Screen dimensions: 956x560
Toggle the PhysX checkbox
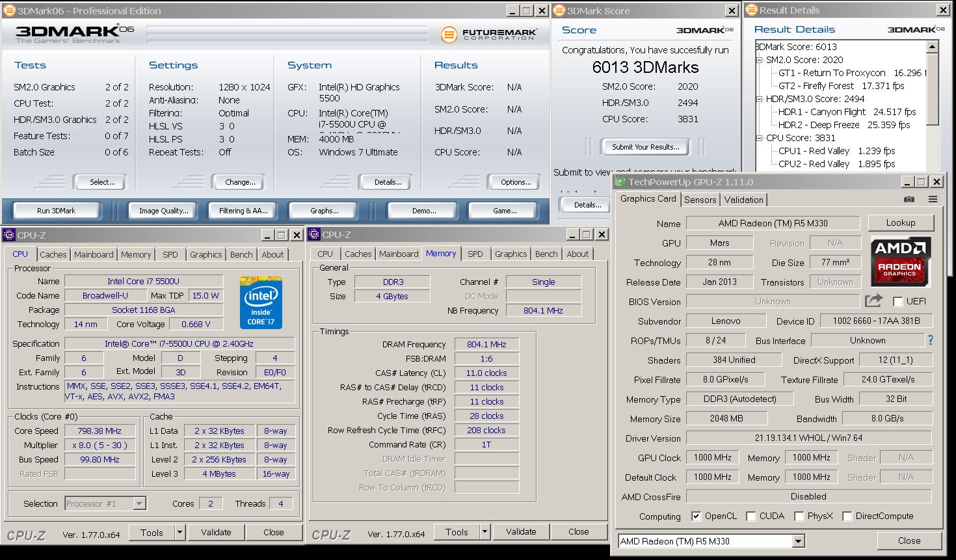pos(799,516)
